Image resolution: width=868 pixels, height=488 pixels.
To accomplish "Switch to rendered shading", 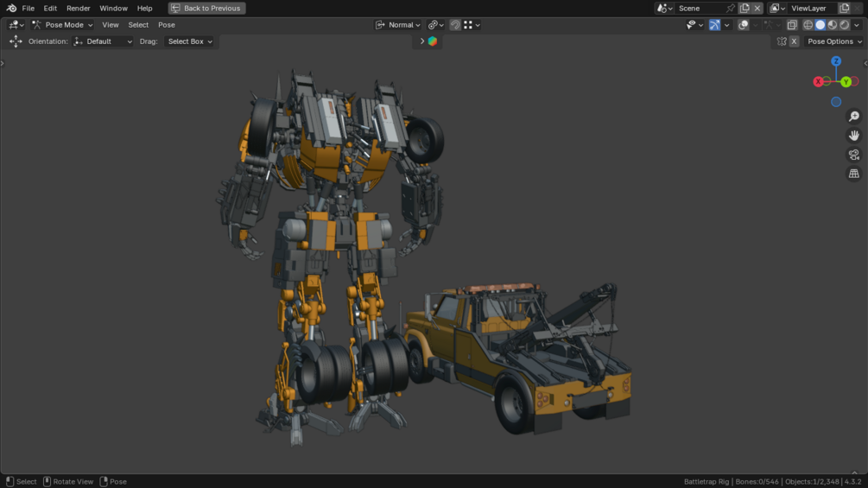I will pos(844,25).
